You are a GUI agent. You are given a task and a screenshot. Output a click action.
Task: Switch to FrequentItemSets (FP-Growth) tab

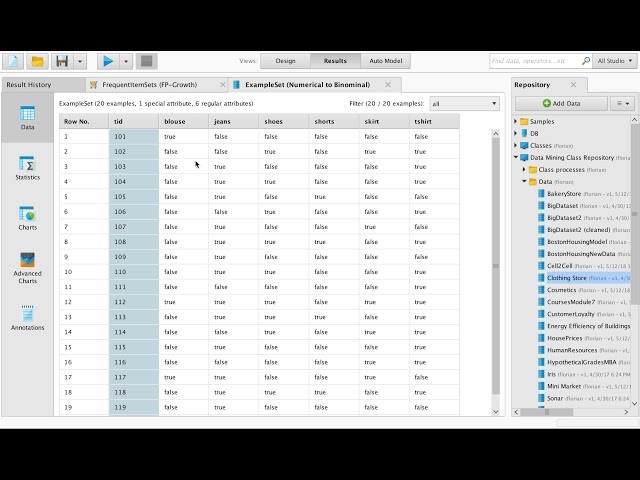click(149, 84)
